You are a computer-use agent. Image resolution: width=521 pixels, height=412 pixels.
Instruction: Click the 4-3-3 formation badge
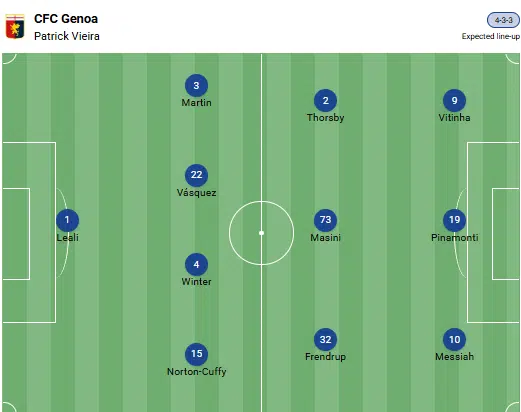[x=503, y=20]
